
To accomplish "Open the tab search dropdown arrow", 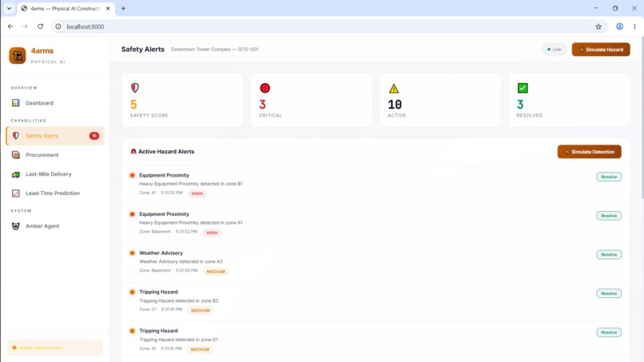I will tap(9, 8).
